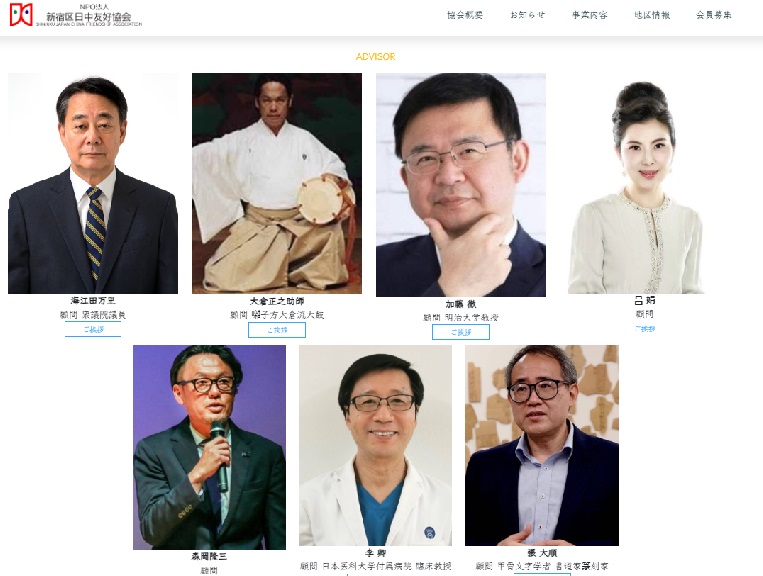Open the 協会概要 menu item
This screenshot has height=576, width=763.
coord(465,15)
